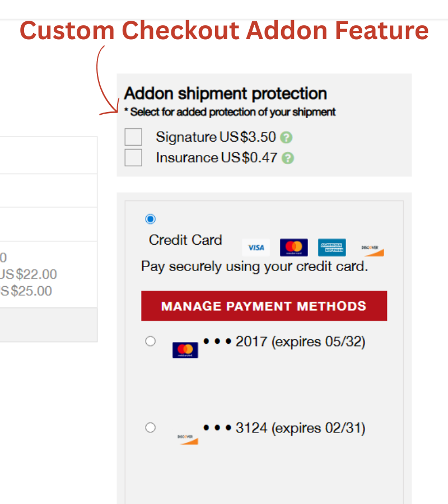448x504 pixels.
Task: Check the Insurance US$0.47 checkbox
Action: [x=133, y=158]
